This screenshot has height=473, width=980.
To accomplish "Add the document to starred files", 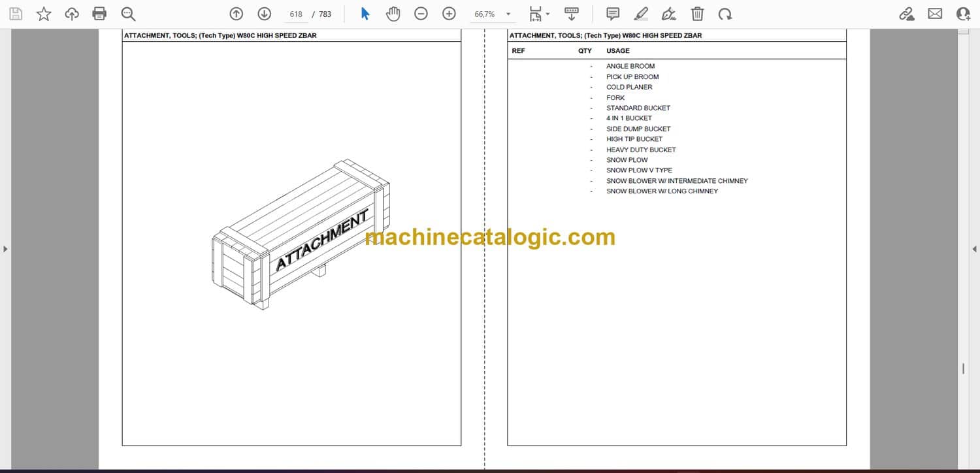I will (44, 14).
